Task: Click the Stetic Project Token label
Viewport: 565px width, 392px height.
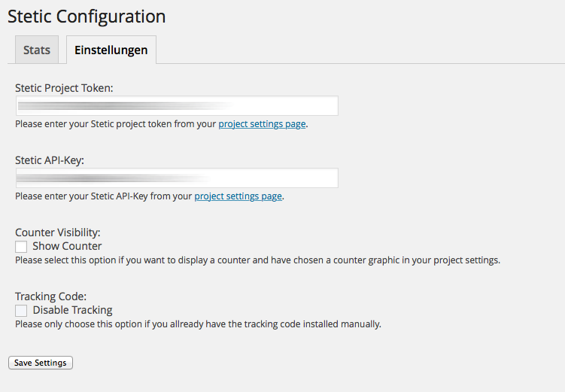Action: pyautogui.click(x=64, y=88)
